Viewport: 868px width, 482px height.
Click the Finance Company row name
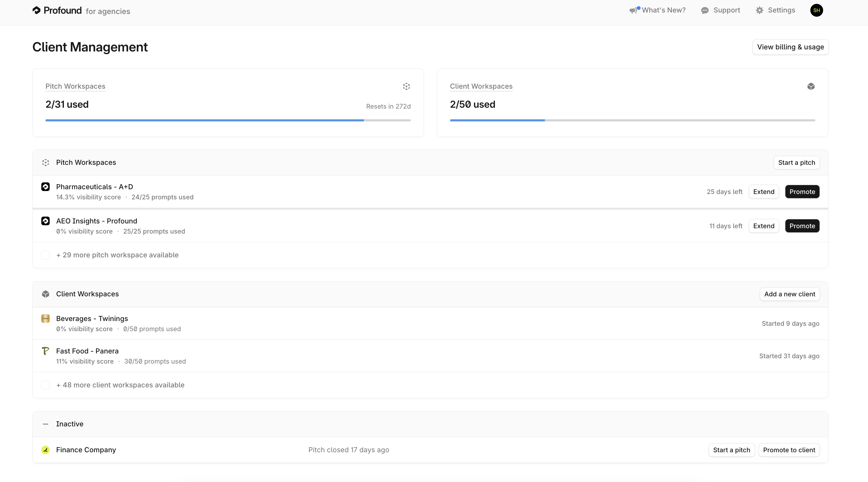click(x=86, y=450)
